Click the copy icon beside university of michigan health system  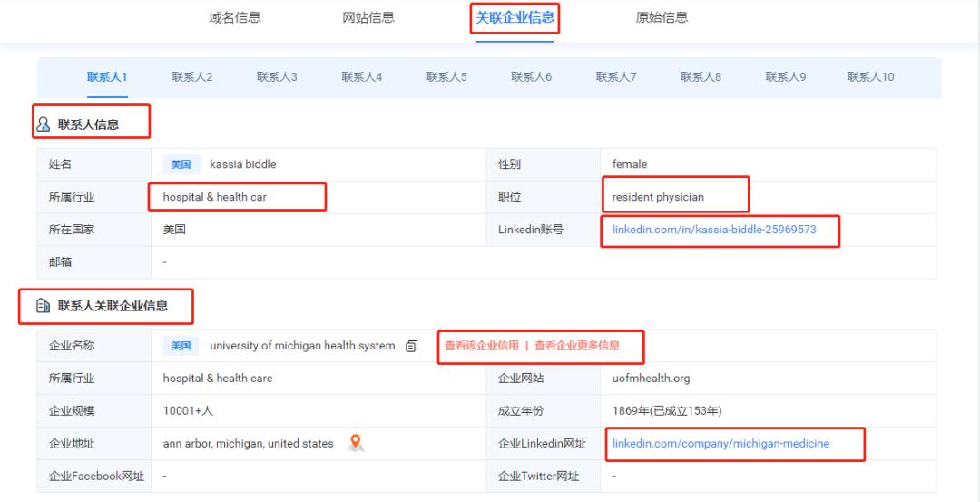pyautogui.click(x=411, y=346)
